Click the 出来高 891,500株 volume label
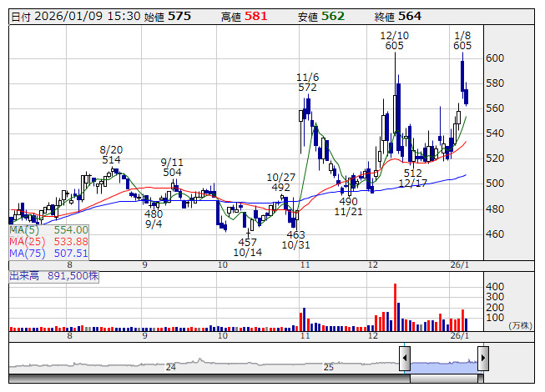 click(54, 276)
